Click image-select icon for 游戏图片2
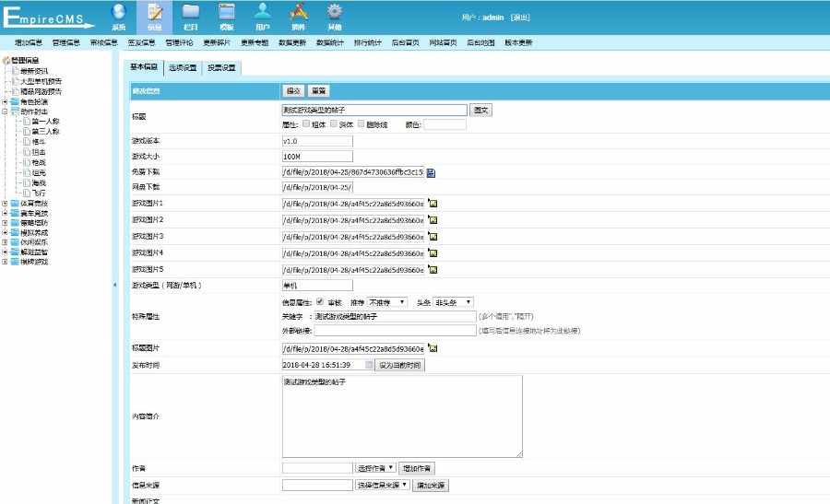 click(433, 220)
